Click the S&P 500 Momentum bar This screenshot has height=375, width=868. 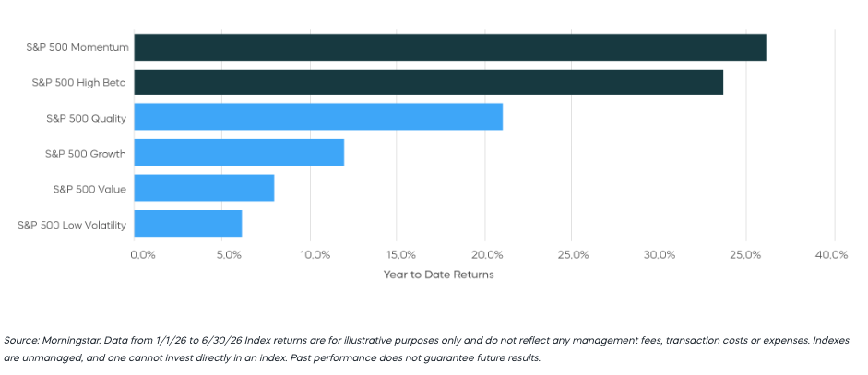[450, 48]
